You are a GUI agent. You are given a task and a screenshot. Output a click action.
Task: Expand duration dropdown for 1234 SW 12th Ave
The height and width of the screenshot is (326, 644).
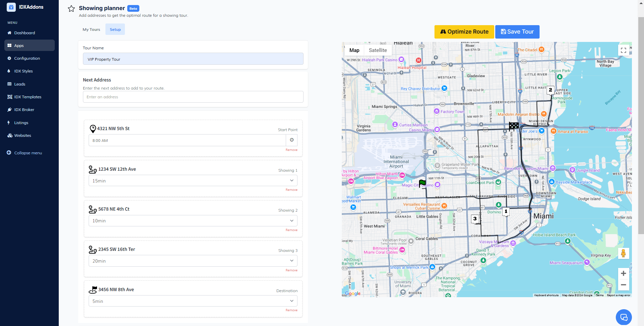coord(193,181)
